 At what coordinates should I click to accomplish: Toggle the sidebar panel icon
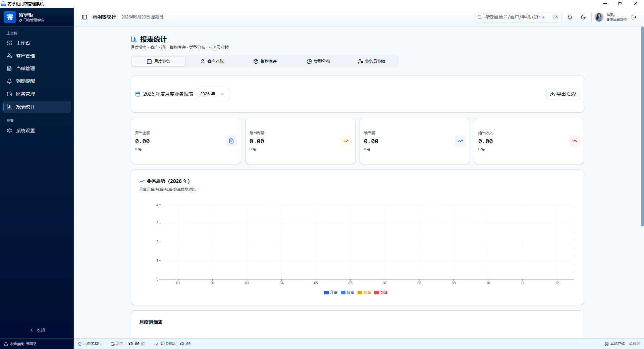coord(85,17)
